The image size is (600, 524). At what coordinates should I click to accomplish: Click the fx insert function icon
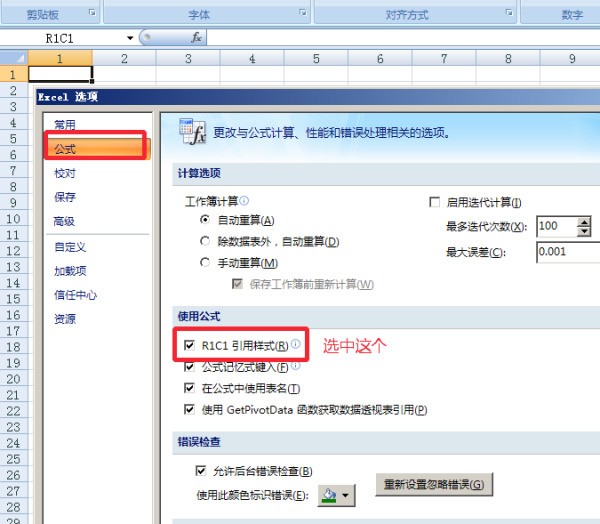point(196,38)
